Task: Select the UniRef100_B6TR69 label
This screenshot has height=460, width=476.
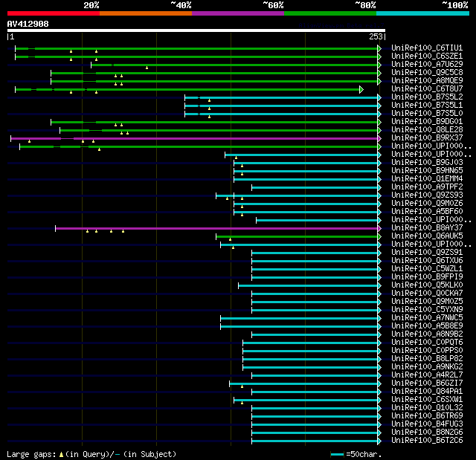Action: tap(427, 416)
